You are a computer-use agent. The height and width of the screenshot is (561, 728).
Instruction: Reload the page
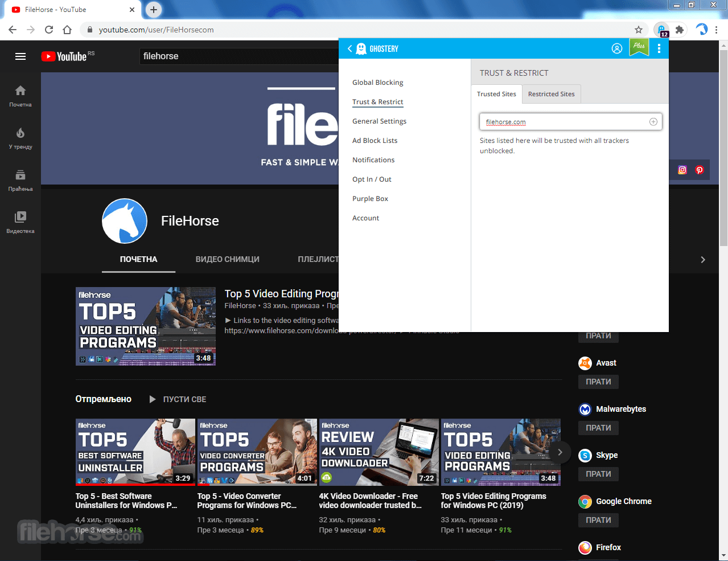49,30
